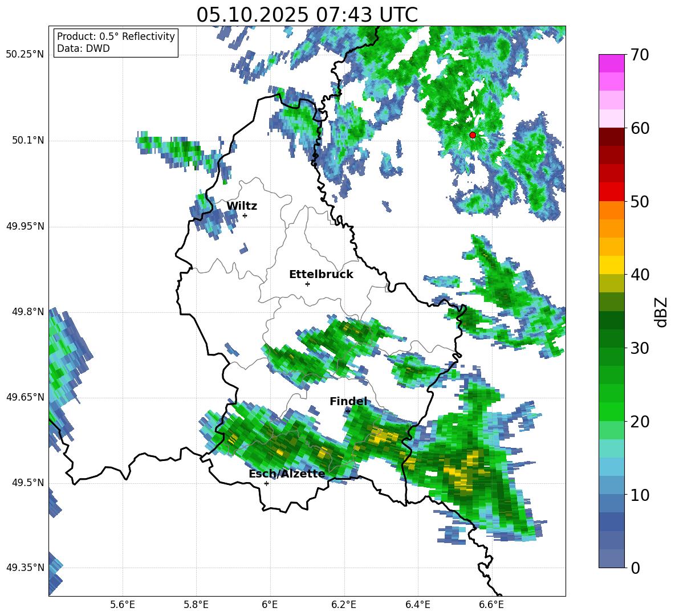Click the 50.25°N latitude label

(25, 55)
